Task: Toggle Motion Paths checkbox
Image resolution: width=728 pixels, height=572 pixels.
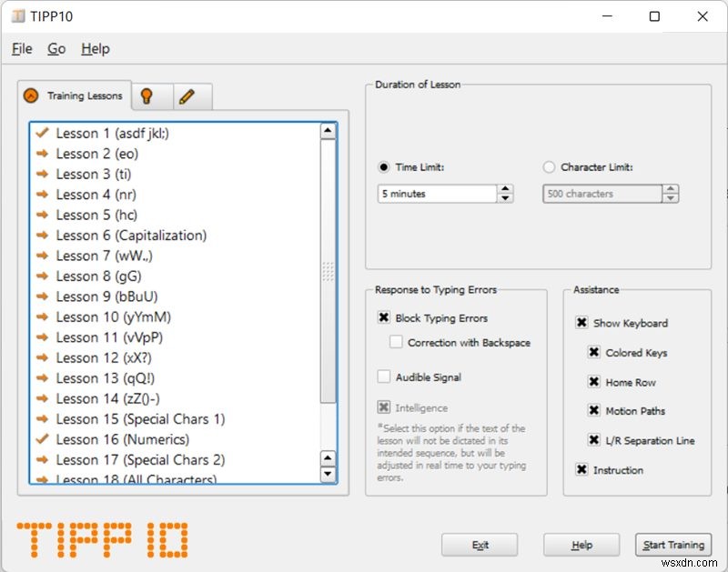Action: tap(594, 410)
